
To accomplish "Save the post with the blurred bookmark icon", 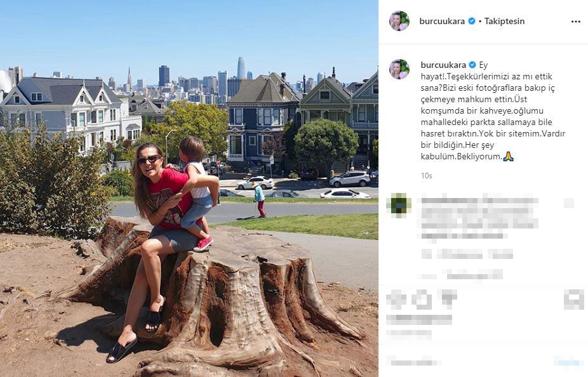I will pyautogui.click(x=574, y=299).
